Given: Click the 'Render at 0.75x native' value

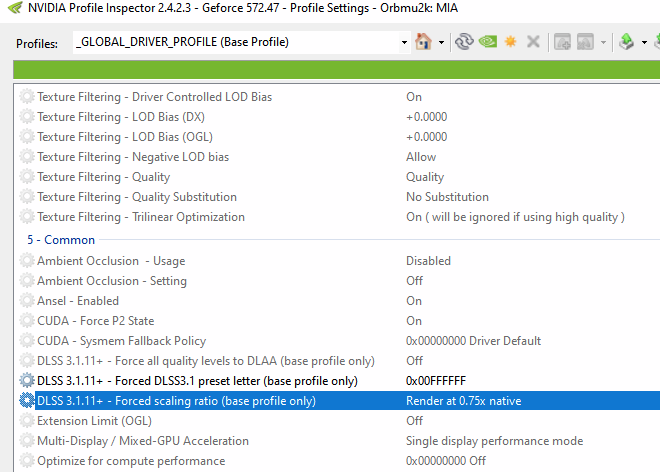Looking at the screenshot, I should [x=463, y=401].
